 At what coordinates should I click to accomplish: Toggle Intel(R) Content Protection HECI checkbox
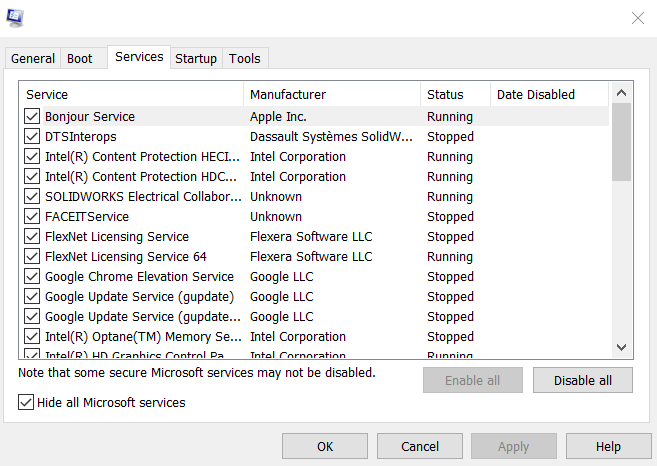(32, 156)
